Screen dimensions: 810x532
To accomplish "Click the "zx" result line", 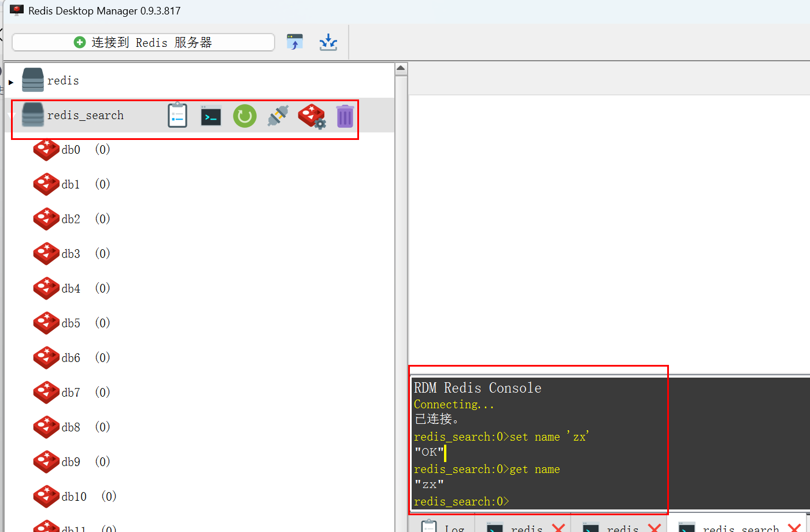I will [429, 485].
